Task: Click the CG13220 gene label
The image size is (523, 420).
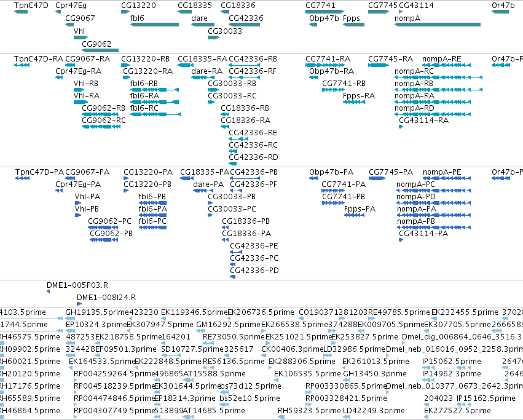Action: point(138,6)
